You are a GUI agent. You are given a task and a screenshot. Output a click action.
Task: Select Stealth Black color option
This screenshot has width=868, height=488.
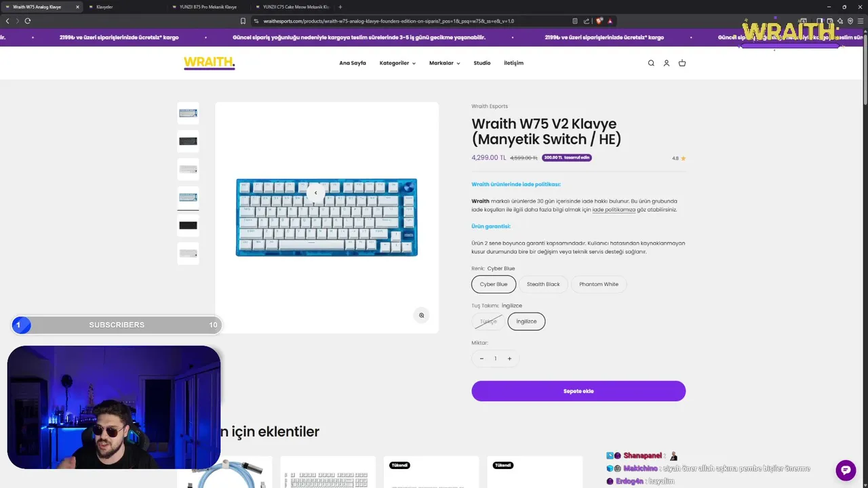[x=543, y=284]
